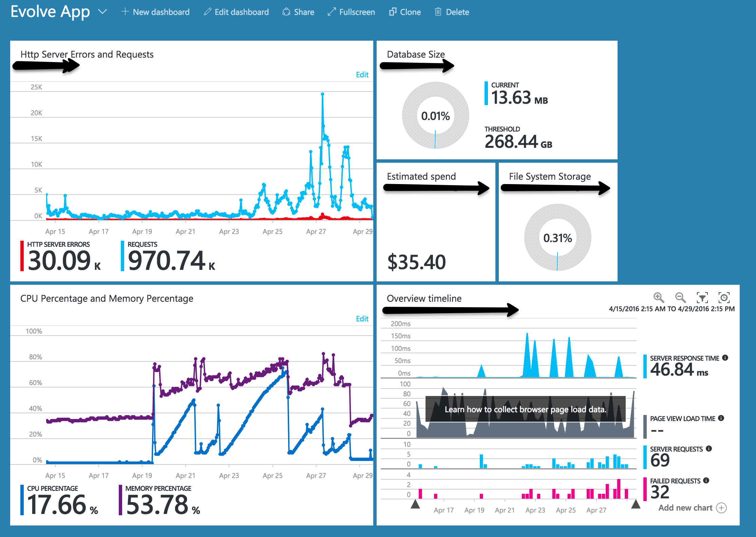Screen dimensions: 756x537
Task: Click the Failed Requests info icon
Action: 706,480
